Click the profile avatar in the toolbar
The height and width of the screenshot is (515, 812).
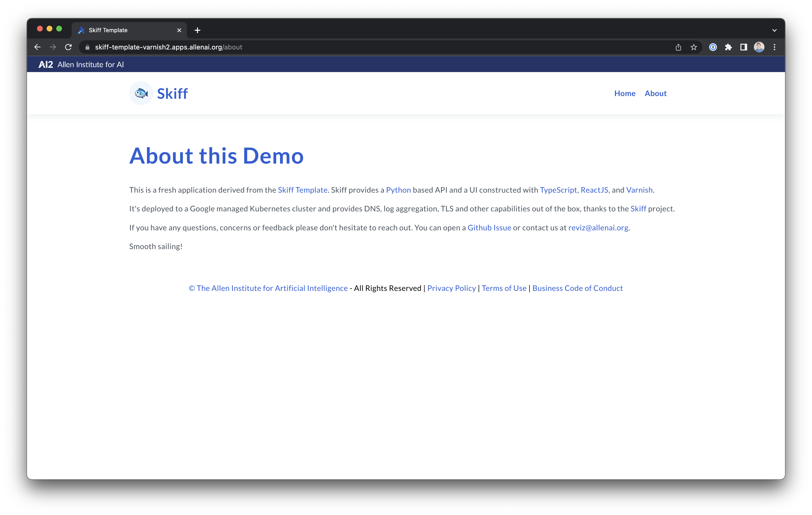[x=759, y=47]
